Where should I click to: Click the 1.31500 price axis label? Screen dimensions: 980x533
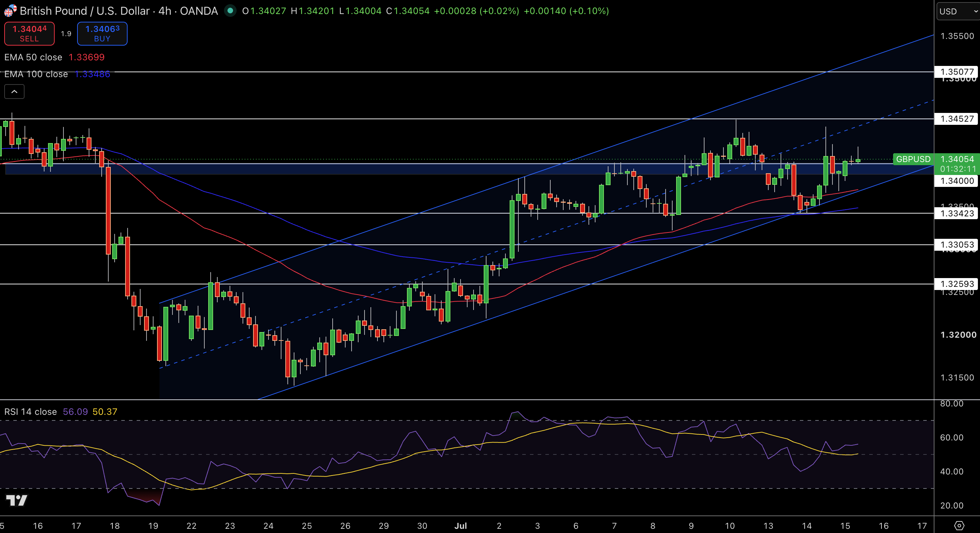pyautogui.click(x=957, y=377)
